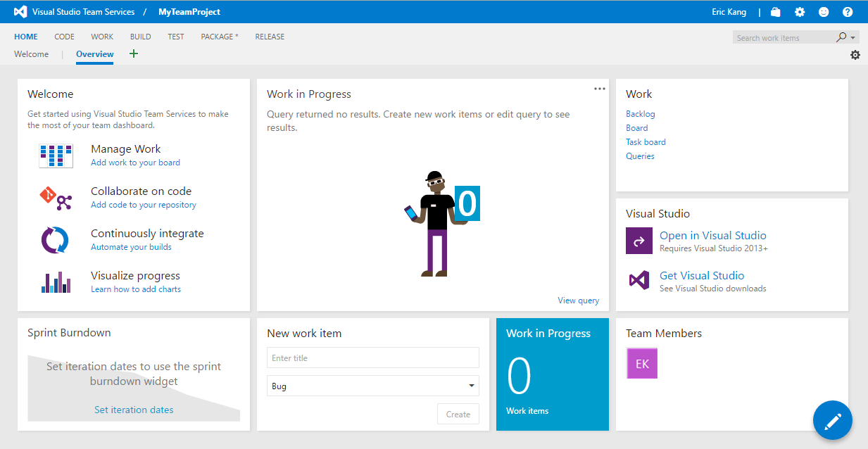Open the TEST hub

[176, 37]
